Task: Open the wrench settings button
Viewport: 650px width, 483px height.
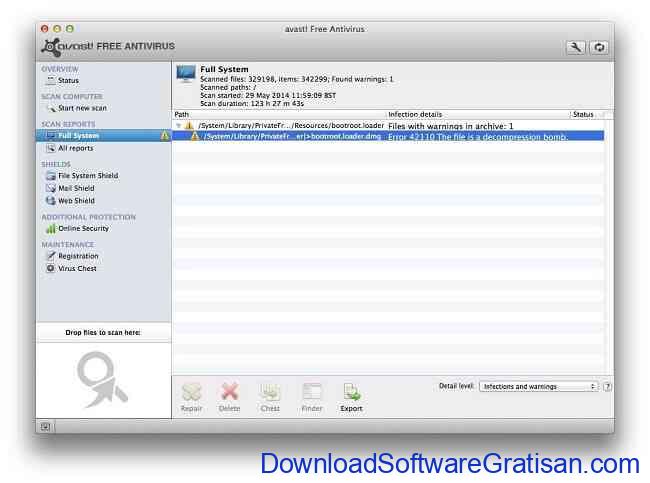Action: point(575,47)
